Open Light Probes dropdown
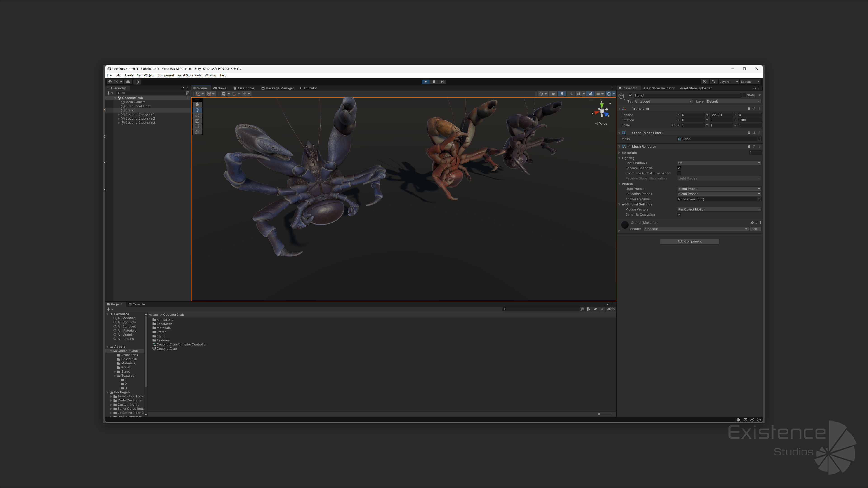This screenshot has height=488, width=868. [x=719, y=189]
